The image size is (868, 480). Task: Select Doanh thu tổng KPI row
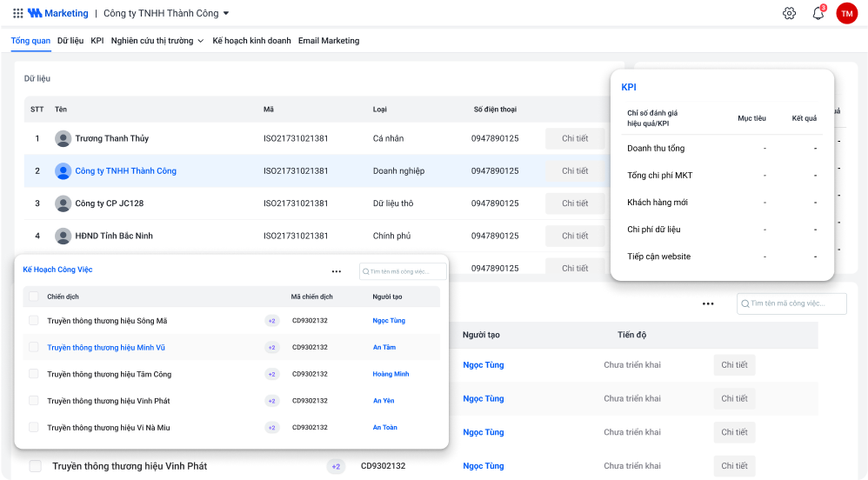[x=722, y=149]
